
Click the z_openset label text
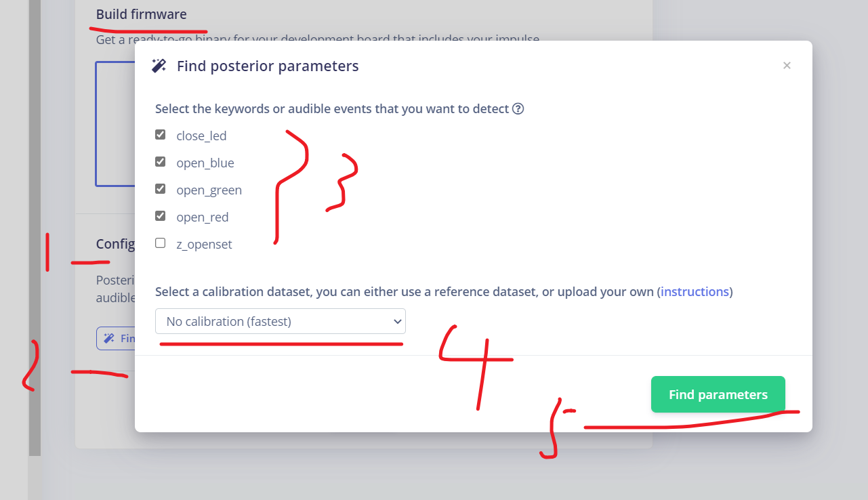pyautogui.click(x=204, y=245)
